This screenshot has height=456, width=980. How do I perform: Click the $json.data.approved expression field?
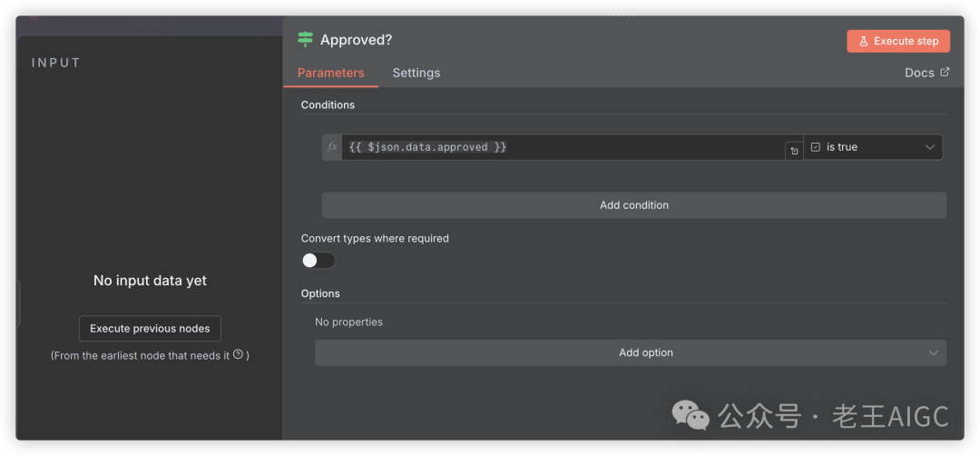tap(563, 147)
